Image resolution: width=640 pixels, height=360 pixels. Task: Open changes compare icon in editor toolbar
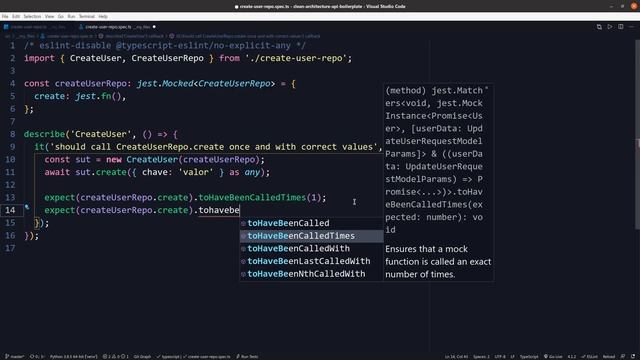[599, 27]
